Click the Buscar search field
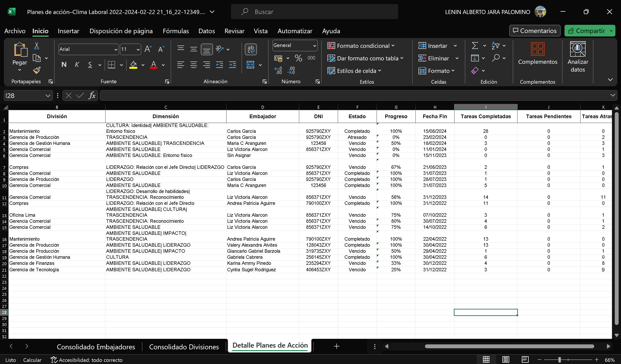This screenshot has width=621, height=364. [x=314, y=12]
